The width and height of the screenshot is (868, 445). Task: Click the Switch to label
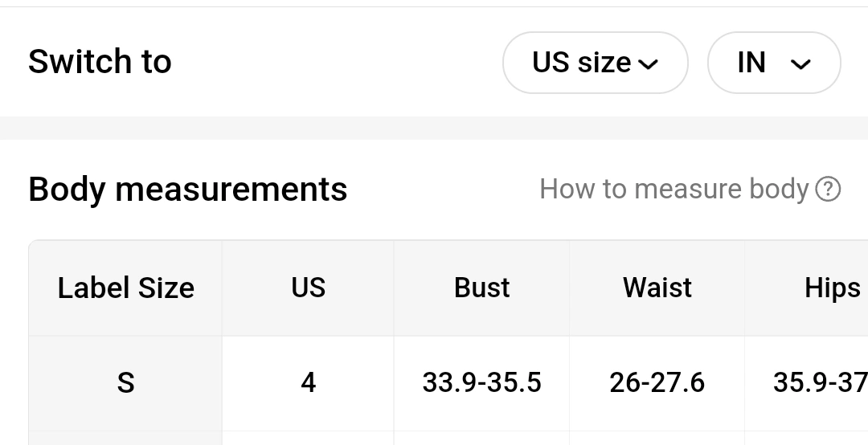pyautogui.click(x=100, y=63)
